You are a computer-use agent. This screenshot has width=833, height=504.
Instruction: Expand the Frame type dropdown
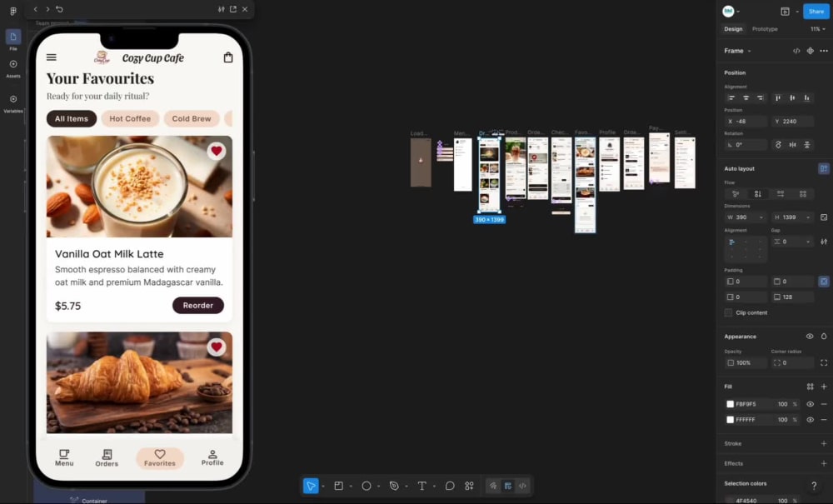pyautogui.click(x=750, y=51)
